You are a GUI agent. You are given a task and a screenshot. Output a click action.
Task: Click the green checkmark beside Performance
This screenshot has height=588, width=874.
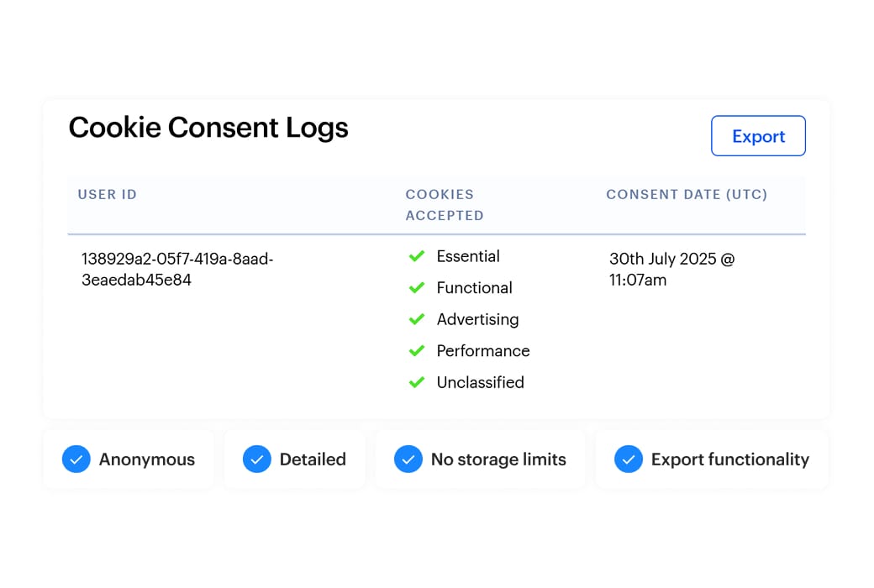[x=417, y=351]
